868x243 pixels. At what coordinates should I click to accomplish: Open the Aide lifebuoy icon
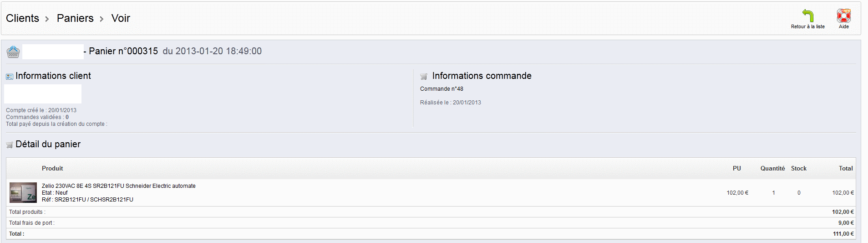pyautogui.click(x=844, y=16)
